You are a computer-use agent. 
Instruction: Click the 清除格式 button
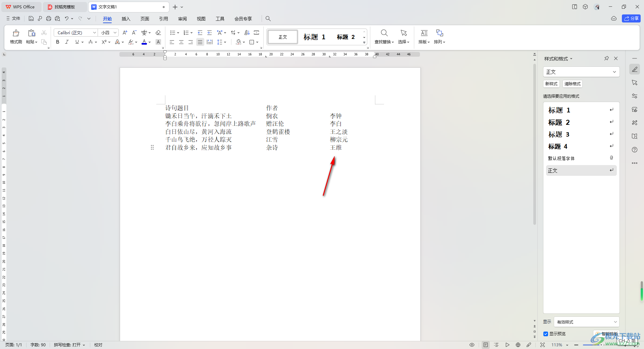point(572,84)
